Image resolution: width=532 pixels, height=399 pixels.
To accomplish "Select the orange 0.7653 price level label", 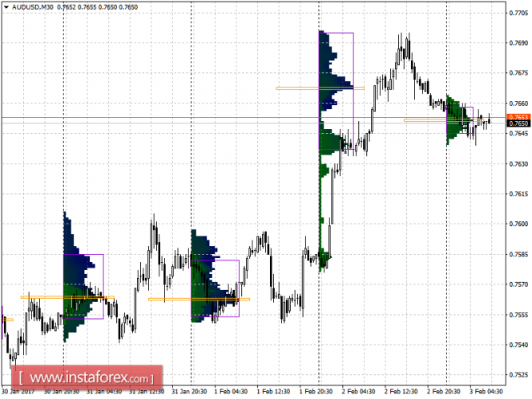I will (518, 117).
